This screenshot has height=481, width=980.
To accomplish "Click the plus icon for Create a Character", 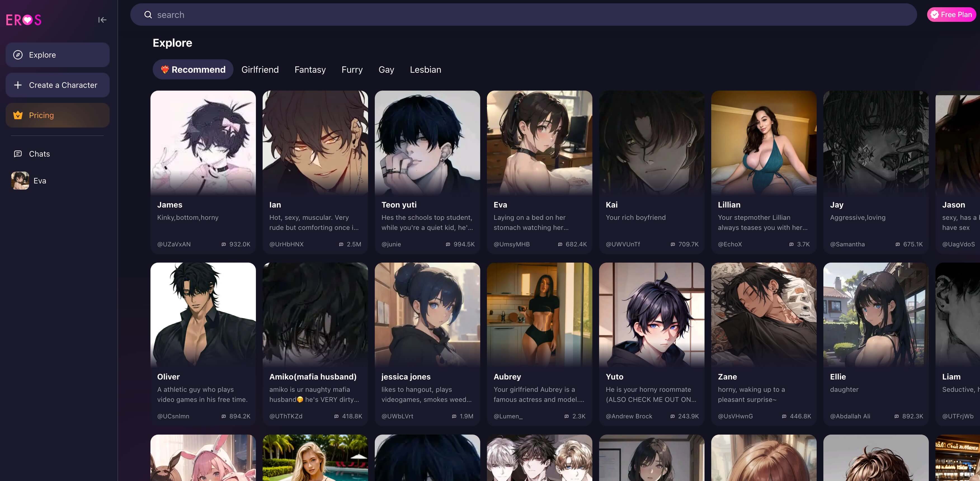I will point(18,85).
